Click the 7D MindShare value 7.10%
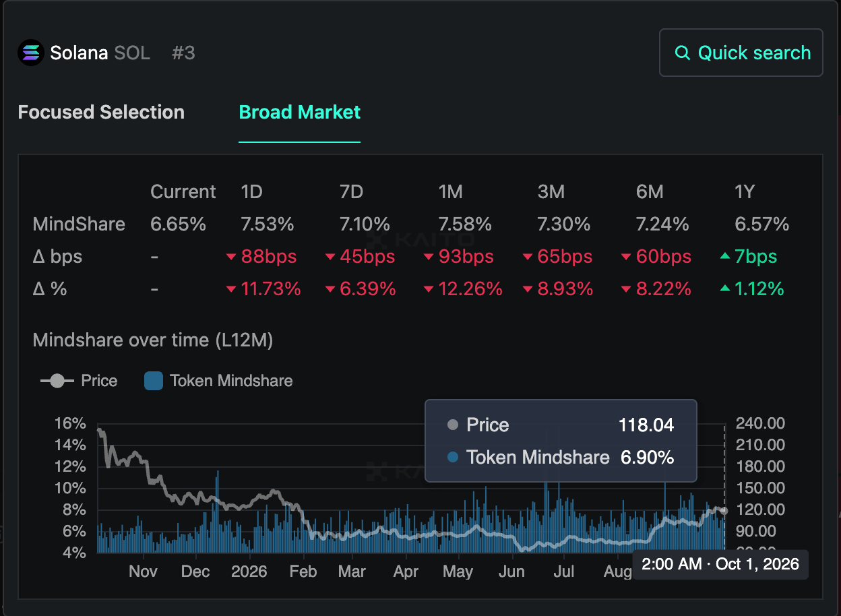This screenshot has width=841, height=616. (x=365, y=224)
